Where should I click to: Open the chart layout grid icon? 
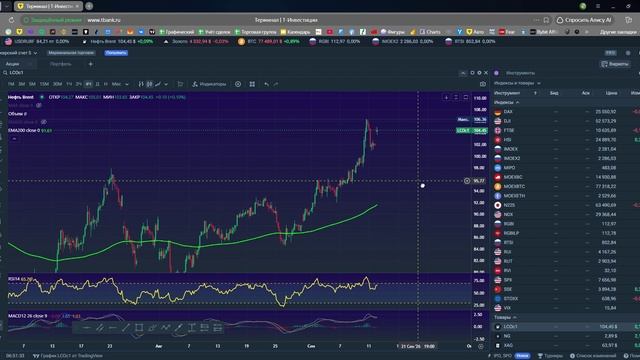pyautogui.click(x=252, y=84)
